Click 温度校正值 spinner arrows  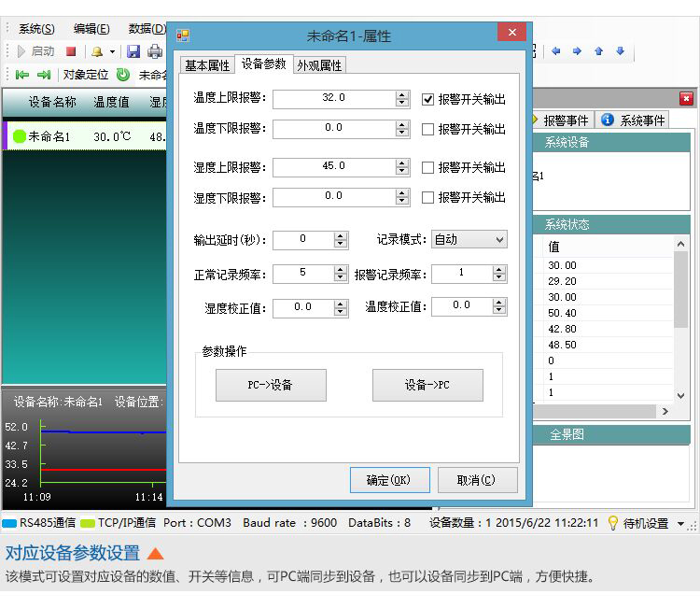pyautogui.click(x=499, y=306)
